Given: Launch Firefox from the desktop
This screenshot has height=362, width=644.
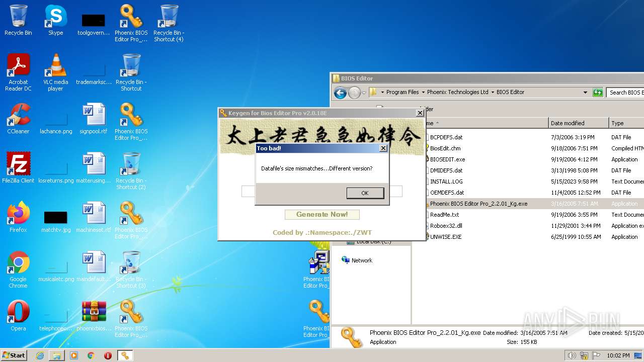Looking at the screenshot, I should tap(18, 218).
